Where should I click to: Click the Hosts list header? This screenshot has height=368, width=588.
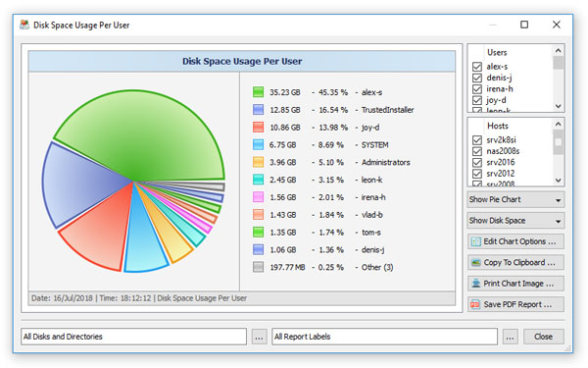click(498, 127)
